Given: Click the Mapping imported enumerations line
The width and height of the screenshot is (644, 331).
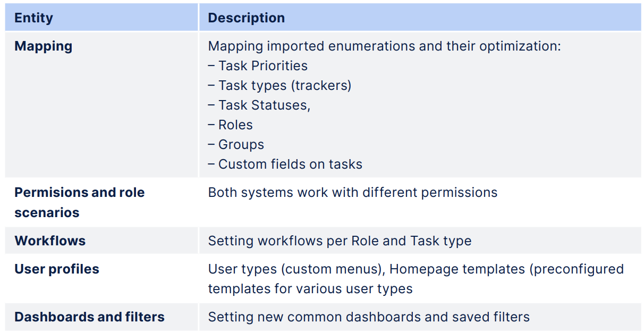Looking at the screenshot, I should coord(384,46).
